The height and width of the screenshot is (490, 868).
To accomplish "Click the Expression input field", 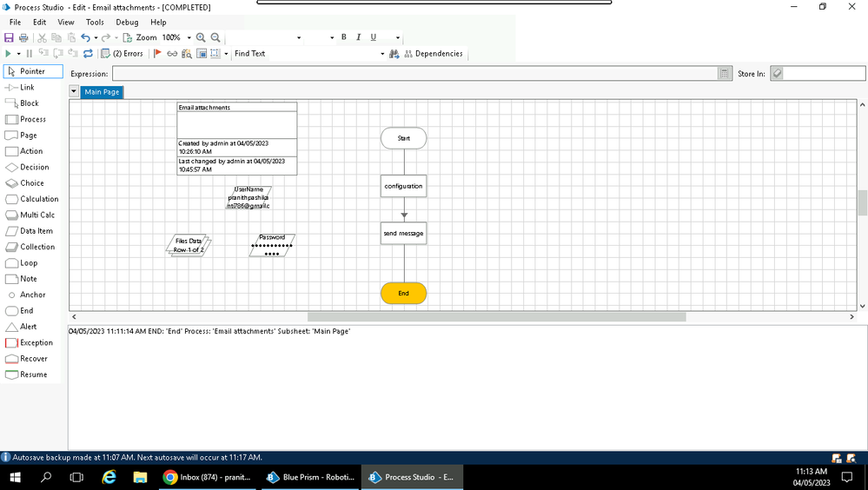I will pos(415,74).
